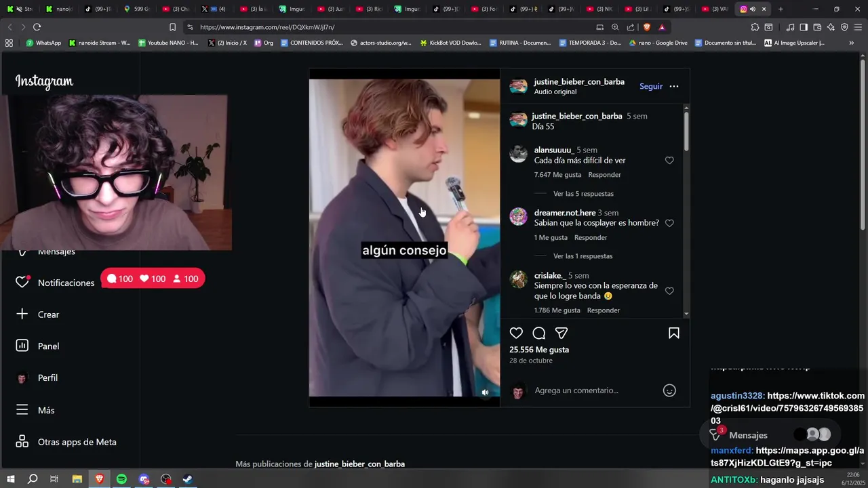Image resolution: width=868 pixels, height=488 pixels.
Task: Open justine_bieber_con_barba link under Más publicaciones
Action: 359,464
